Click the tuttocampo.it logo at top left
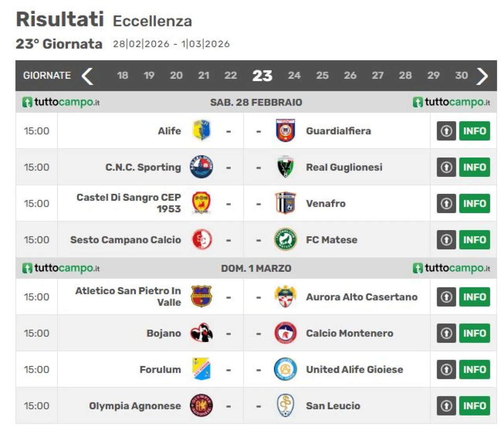 (61, 102)
